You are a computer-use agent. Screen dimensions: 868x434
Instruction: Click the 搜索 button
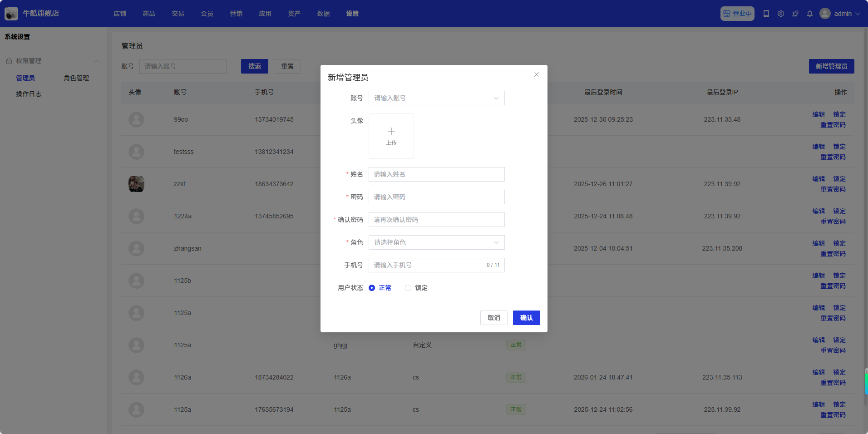[255, 66]
